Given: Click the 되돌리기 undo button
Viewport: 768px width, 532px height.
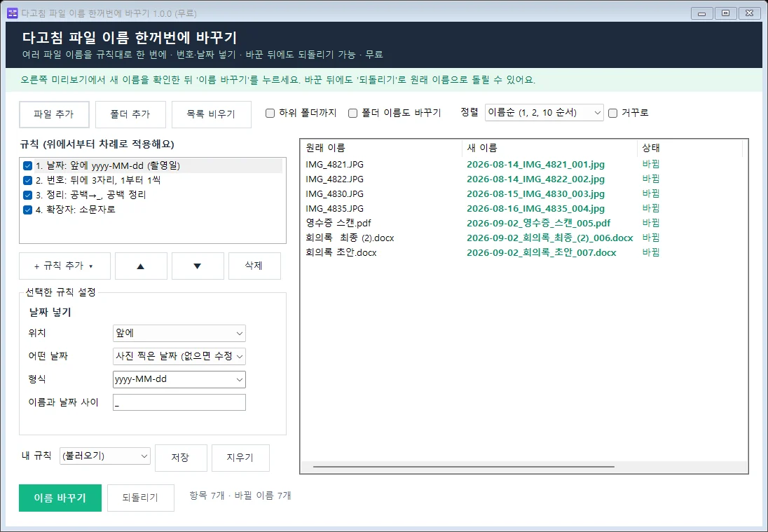Looking at the screenshot, I should coord(141,498).
